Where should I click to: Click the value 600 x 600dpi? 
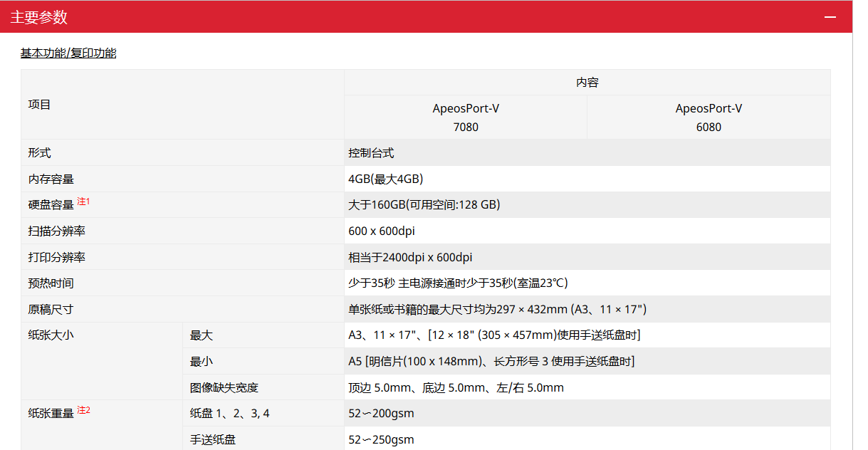(381, 231)
